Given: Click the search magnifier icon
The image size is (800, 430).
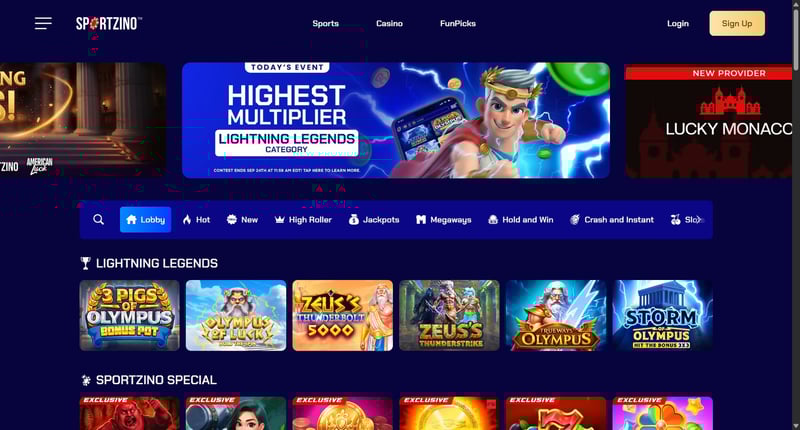Looking at the screenshot, I should (98, 219).
